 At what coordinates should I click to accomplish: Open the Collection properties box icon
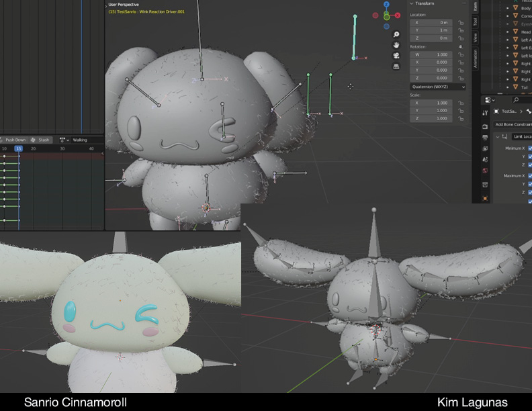click(485, 185)
